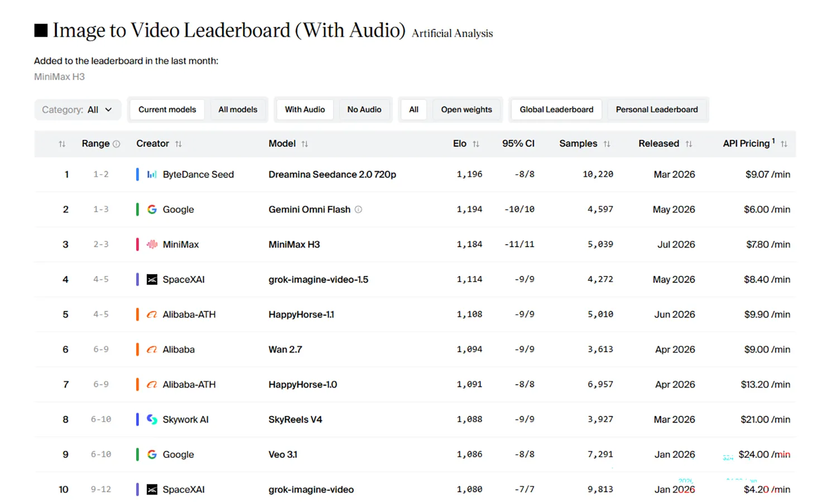Click the Samples column sort icon
Image resolution: width=837 pixels, height=504 pixels.
[607, 144]
